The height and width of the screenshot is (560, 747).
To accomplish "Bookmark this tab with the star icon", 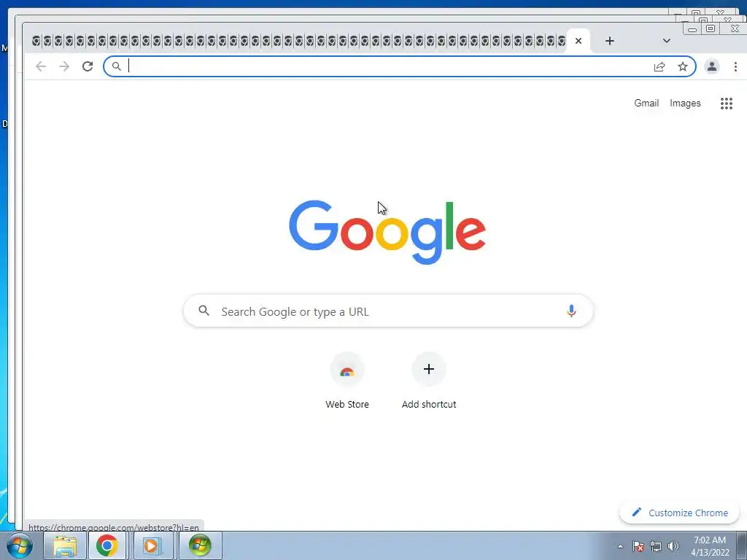I will pos(683,66).
